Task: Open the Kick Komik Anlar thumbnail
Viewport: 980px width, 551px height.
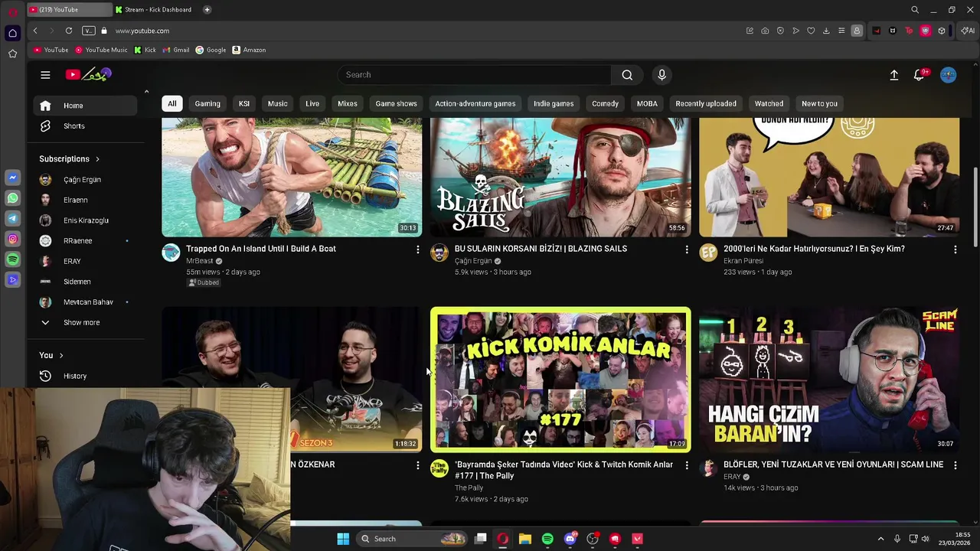Action: [x=560, y=380]
